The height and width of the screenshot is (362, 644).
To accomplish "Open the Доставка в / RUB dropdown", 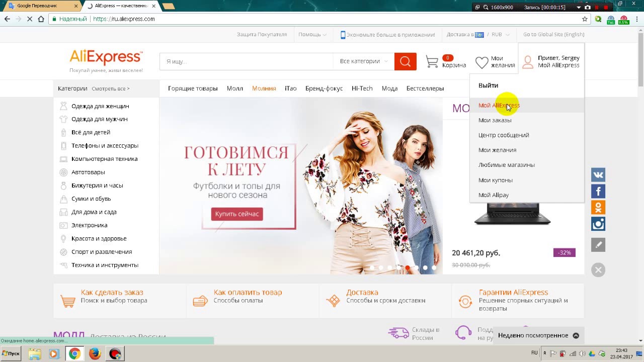I will pos(478,35).
